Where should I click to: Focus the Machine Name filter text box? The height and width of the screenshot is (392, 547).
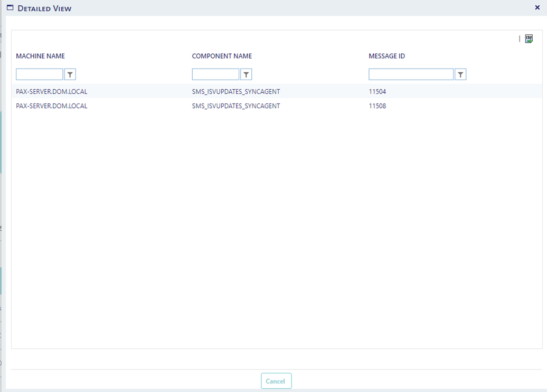click(40, 74)
